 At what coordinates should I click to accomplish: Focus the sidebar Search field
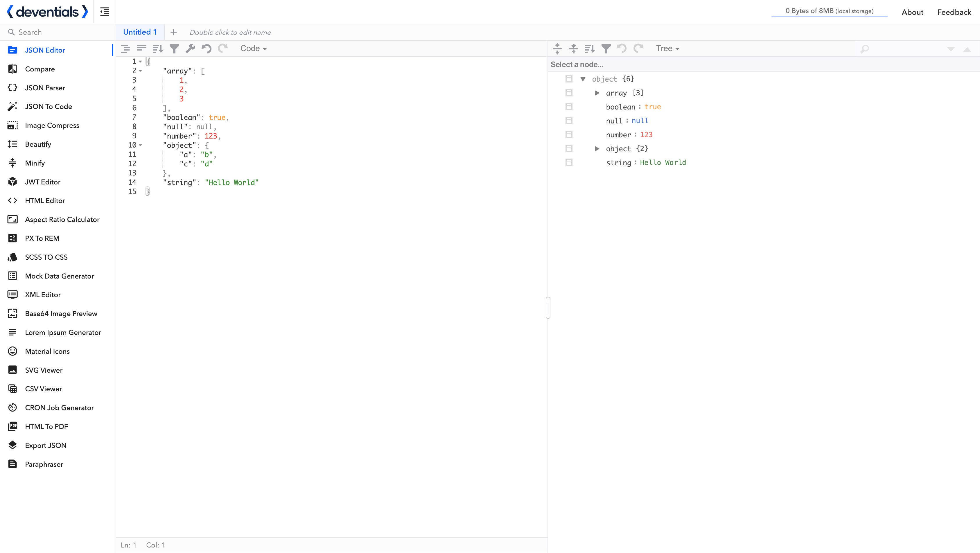[x=58, y=32]
